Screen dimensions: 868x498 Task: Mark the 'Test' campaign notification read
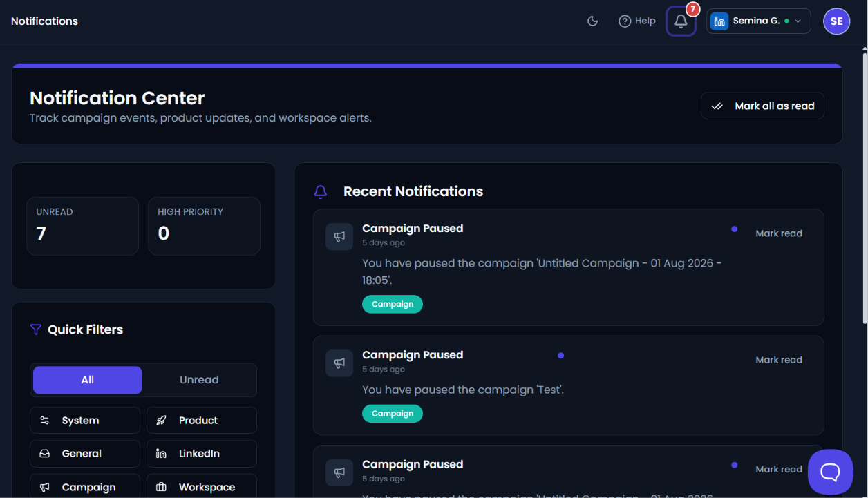(x=779, y=360)
